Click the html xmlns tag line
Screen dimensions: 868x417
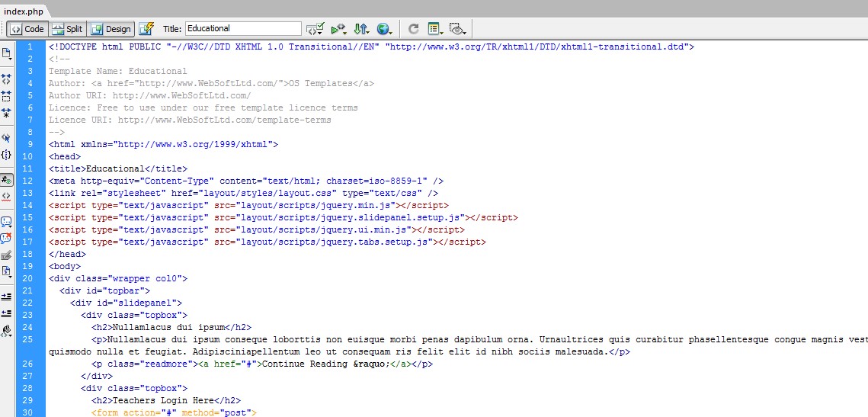tap(163, 144)
